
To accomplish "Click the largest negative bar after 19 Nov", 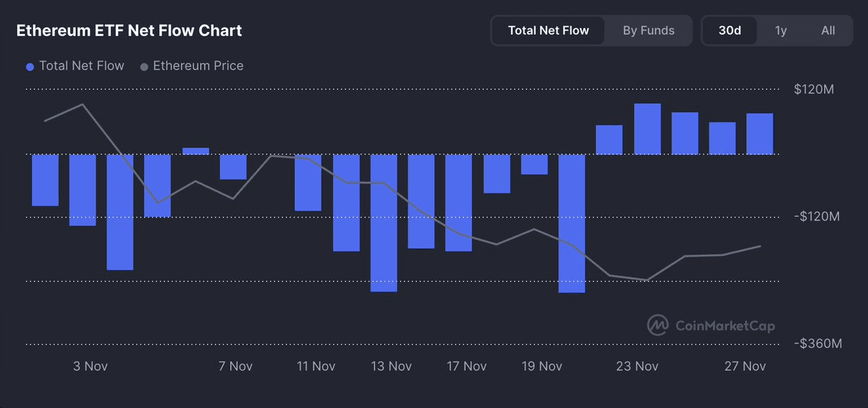I will [572, 223].
